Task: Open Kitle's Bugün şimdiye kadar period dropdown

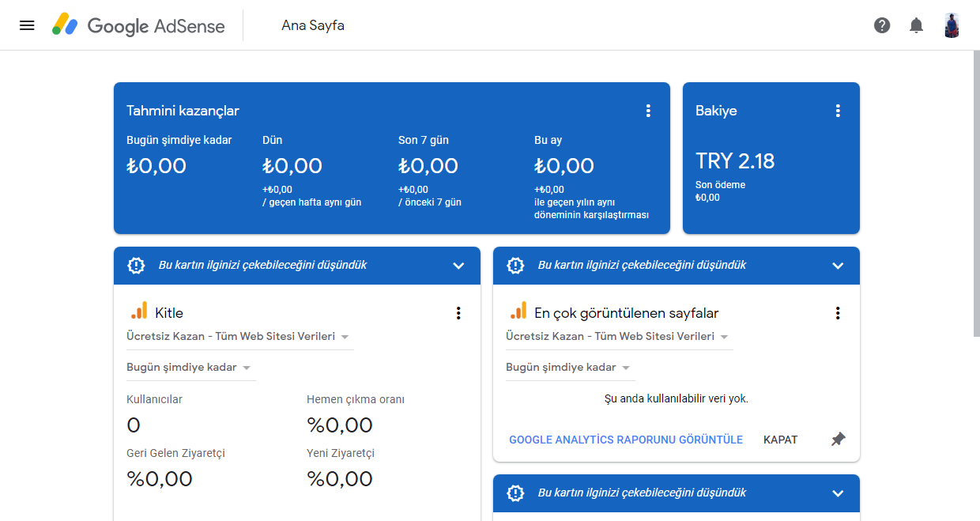Action: 190,368
